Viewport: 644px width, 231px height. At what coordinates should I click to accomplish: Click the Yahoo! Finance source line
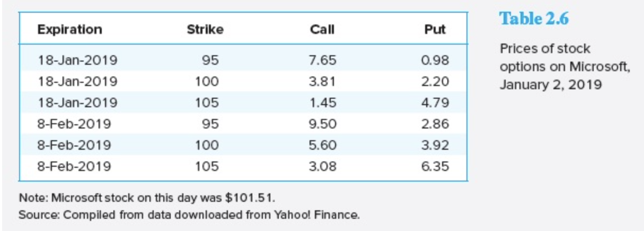(x=190, y=216)
